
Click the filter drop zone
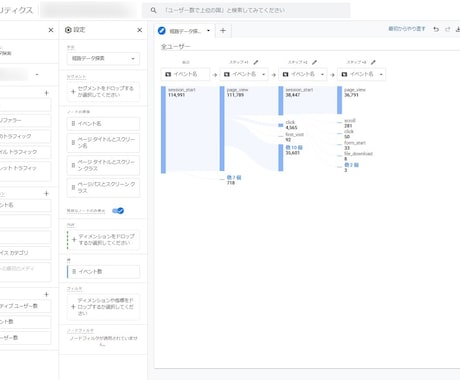point(103,307)
